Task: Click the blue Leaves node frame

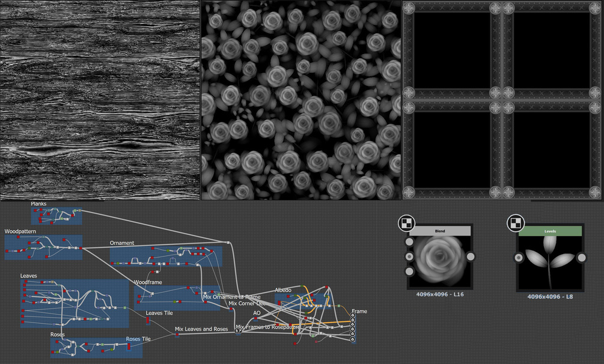Action: (x=75, y=303)
